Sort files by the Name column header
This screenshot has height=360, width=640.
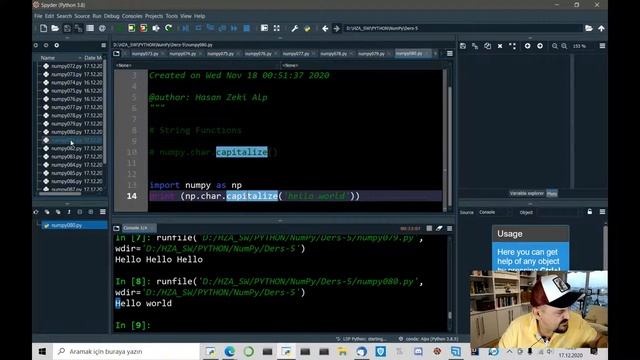tap(60, 58)
